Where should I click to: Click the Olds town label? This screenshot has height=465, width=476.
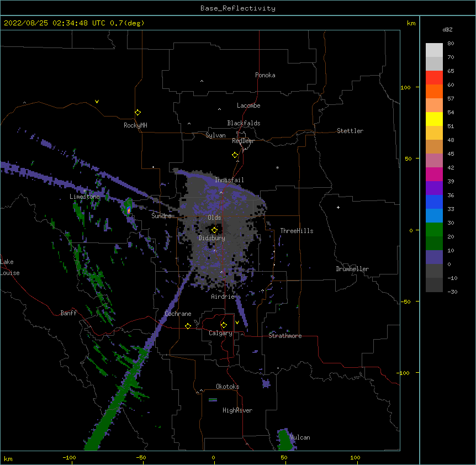pos(214,218)
